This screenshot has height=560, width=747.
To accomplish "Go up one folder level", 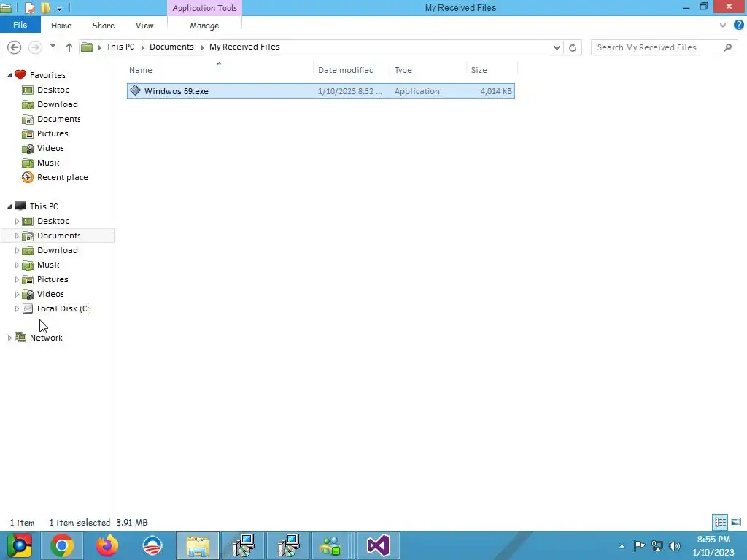I will pyautogui.click(x=69, y=47).
